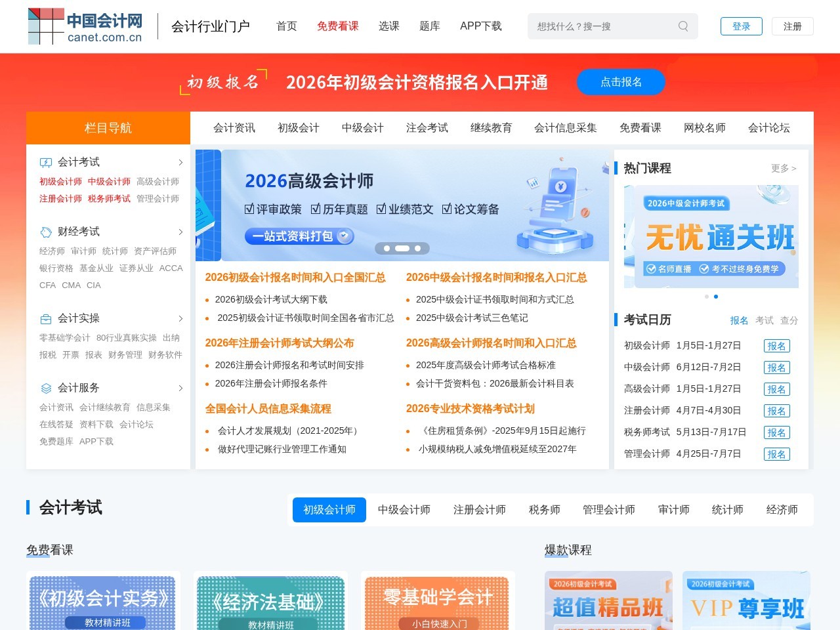
Task: Expand the 会计考试 sidebar section chevron
Action: [181, 161]
